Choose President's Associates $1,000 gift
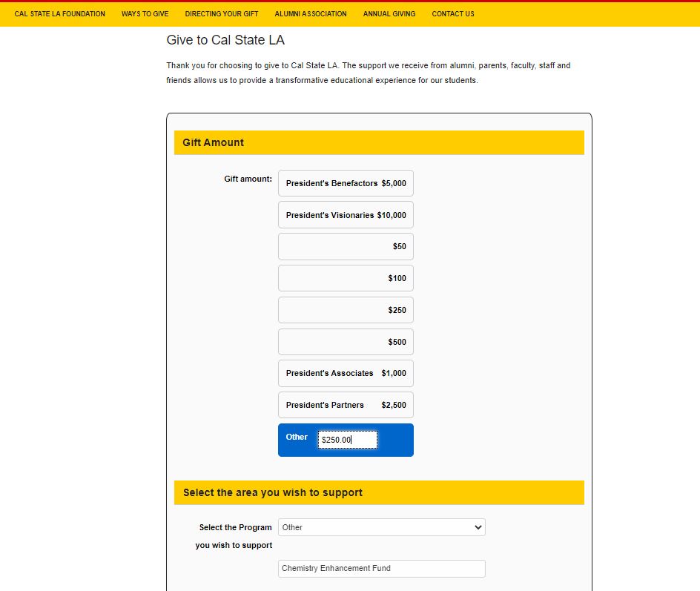This screenshot has height=591, width=700. pos(346,373)
